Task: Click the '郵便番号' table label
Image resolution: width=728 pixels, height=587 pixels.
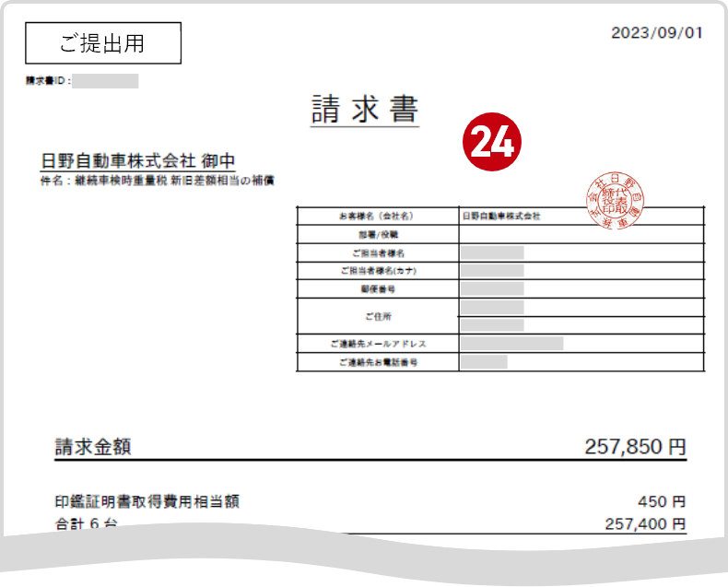Action: (x=378, y=288)
